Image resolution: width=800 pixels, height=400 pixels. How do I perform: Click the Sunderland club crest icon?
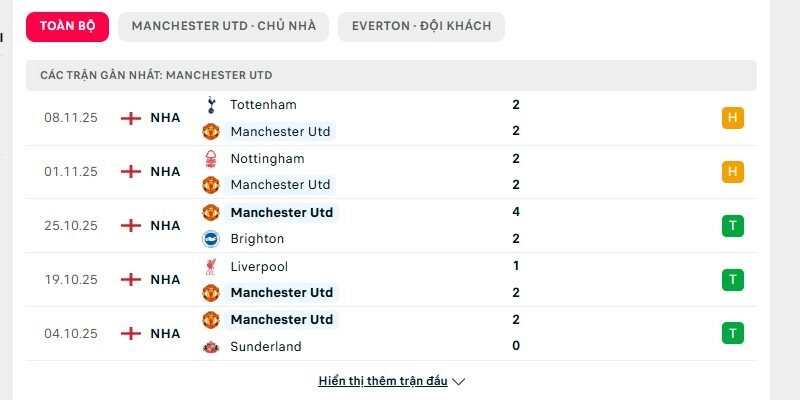210,347
